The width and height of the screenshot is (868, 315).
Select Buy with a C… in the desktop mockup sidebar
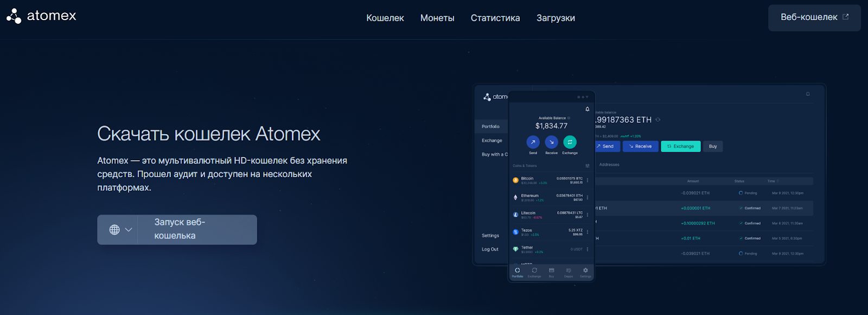click(495, 154)
